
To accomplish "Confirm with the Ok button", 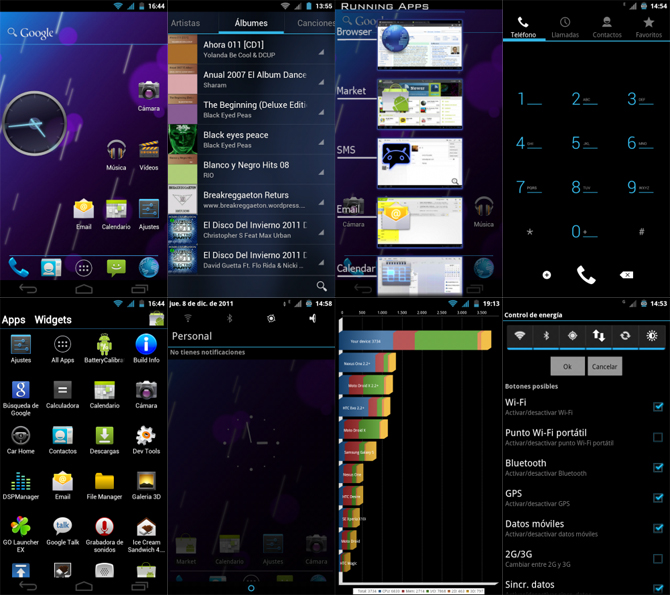I will point(566,367).
